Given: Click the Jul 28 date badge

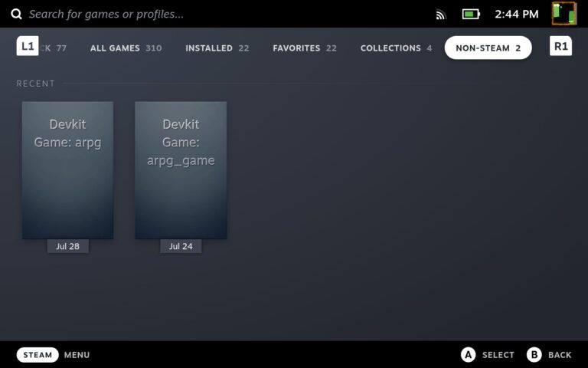Looking at the screenshot, I should pyautogui.click(x=67, y=246).
